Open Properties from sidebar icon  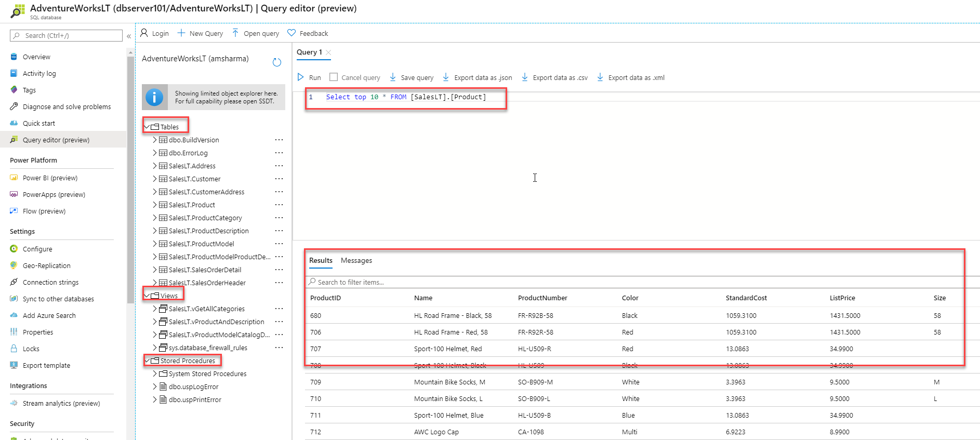pyautogui.click(x=14, y=332)
